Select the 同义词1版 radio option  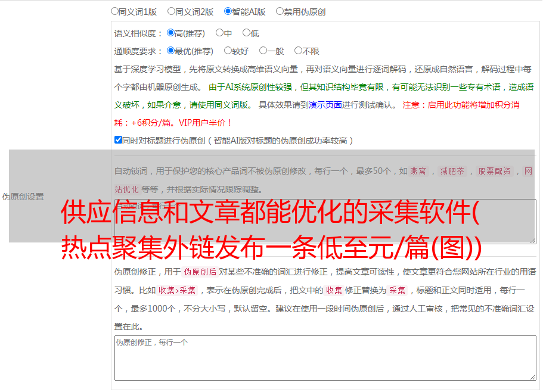pos(114,11)
